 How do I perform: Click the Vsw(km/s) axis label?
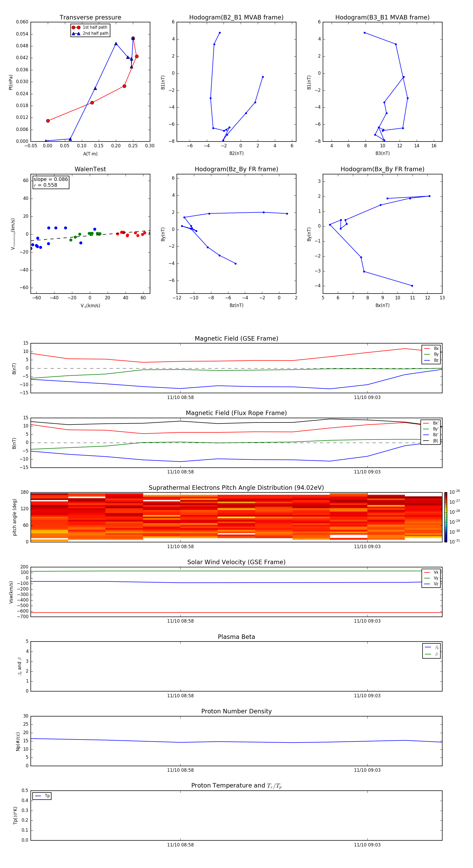(11, 592)
